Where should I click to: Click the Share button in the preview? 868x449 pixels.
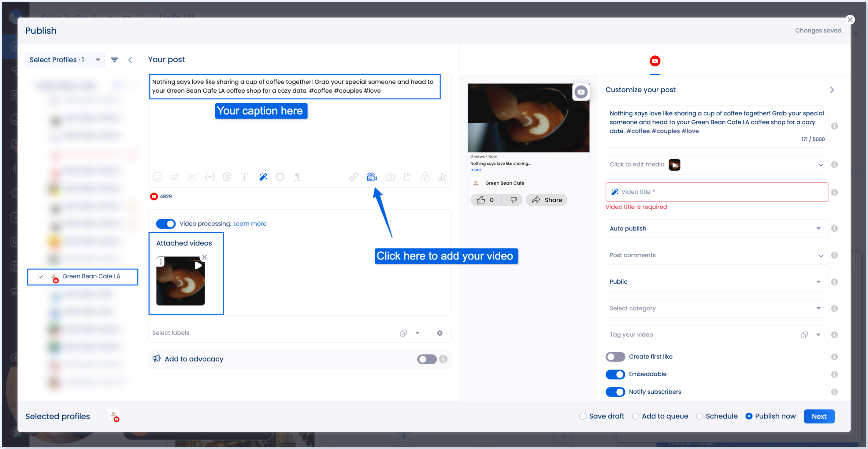click(x=547, y=200)
